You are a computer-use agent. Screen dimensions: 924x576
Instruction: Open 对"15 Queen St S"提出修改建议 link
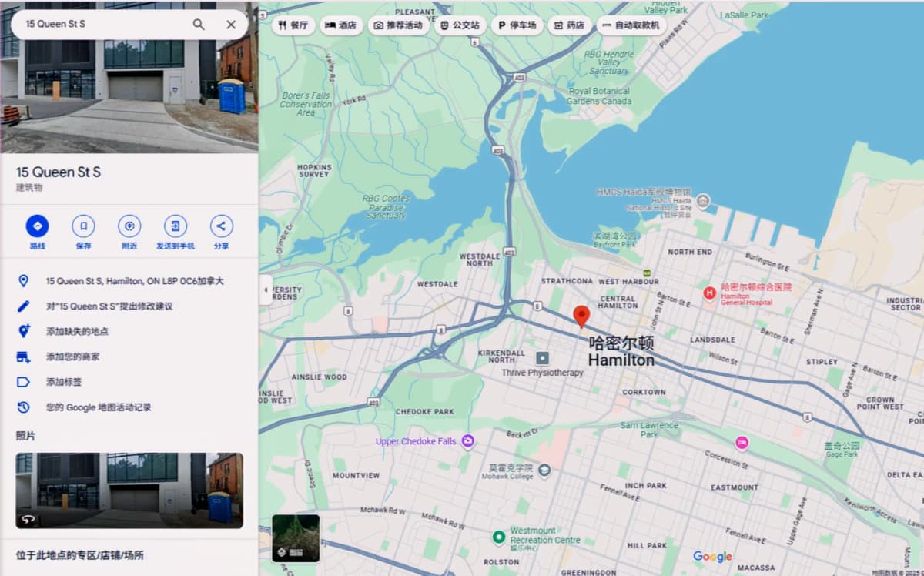click(x=109, y=306)
